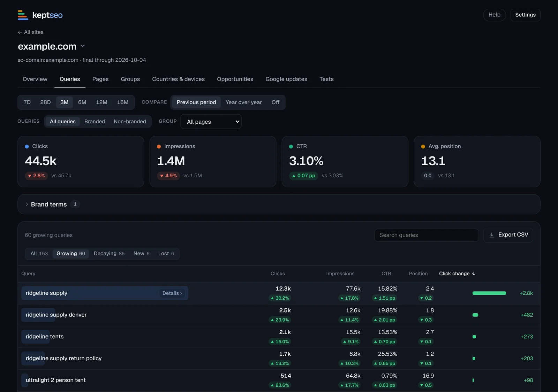558x392 pixels.
Task: Show Decaying 85 queries
Action: pyautogui.click(x=109, y=254)
